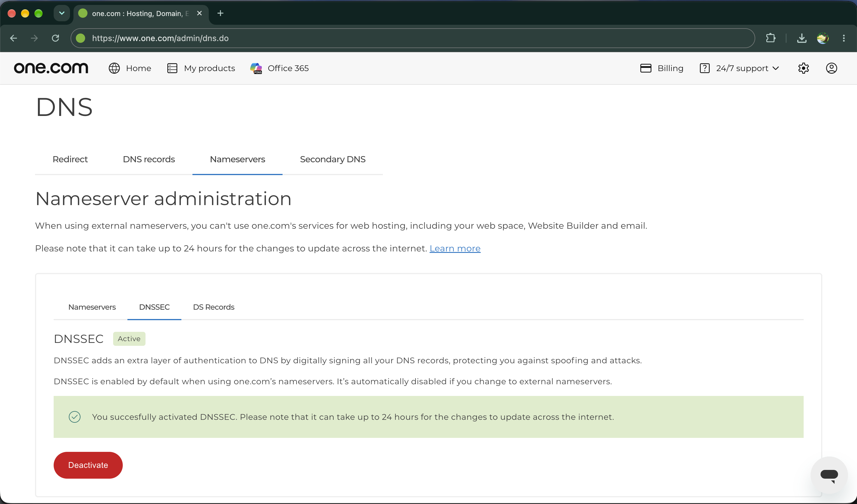This screenshot has height=504, width=857.
Task: Select the inner Nameservers sub-tab
Action: tap(92, 307)
